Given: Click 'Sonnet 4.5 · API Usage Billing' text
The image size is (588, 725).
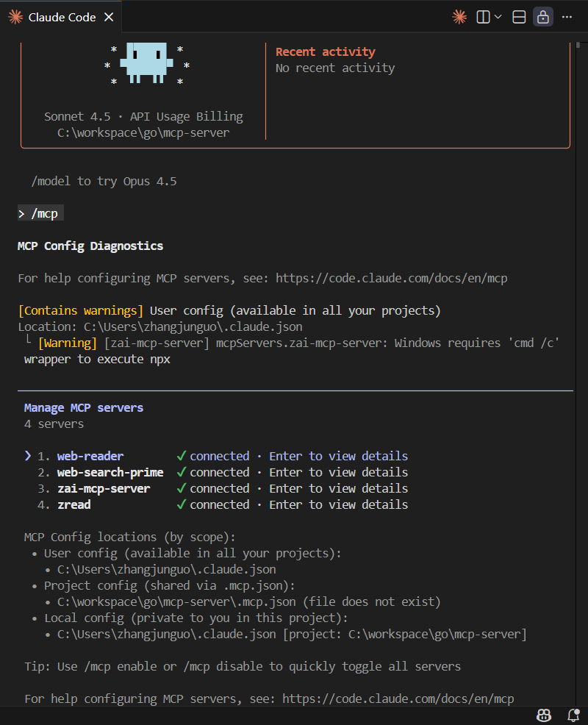Looking at the screenshot, I should (x=143, y=116).
